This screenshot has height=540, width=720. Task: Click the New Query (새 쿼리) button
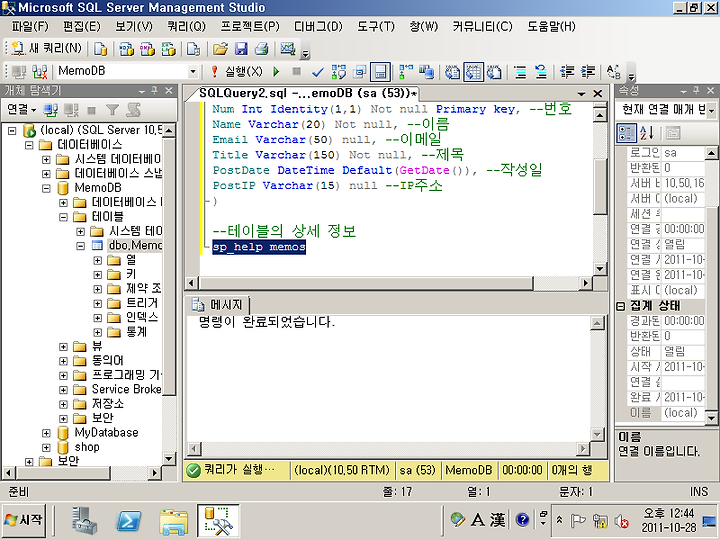pos(46,48)
